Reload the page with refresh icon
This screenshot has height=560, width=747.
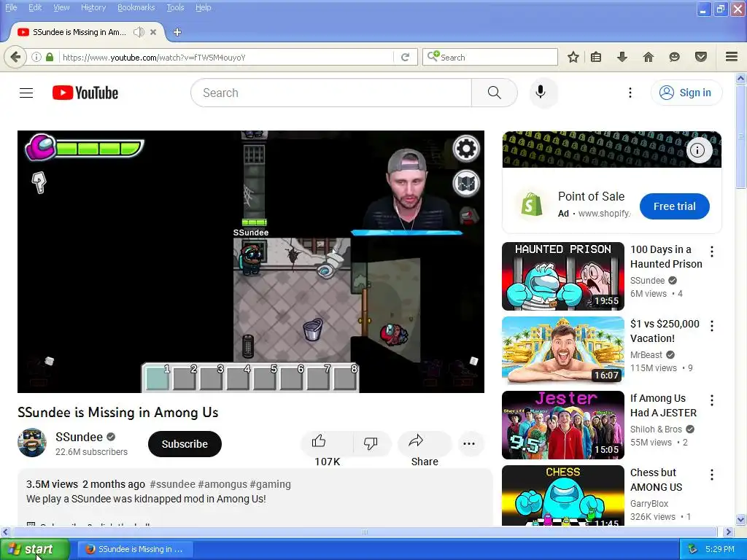point(406,57)
